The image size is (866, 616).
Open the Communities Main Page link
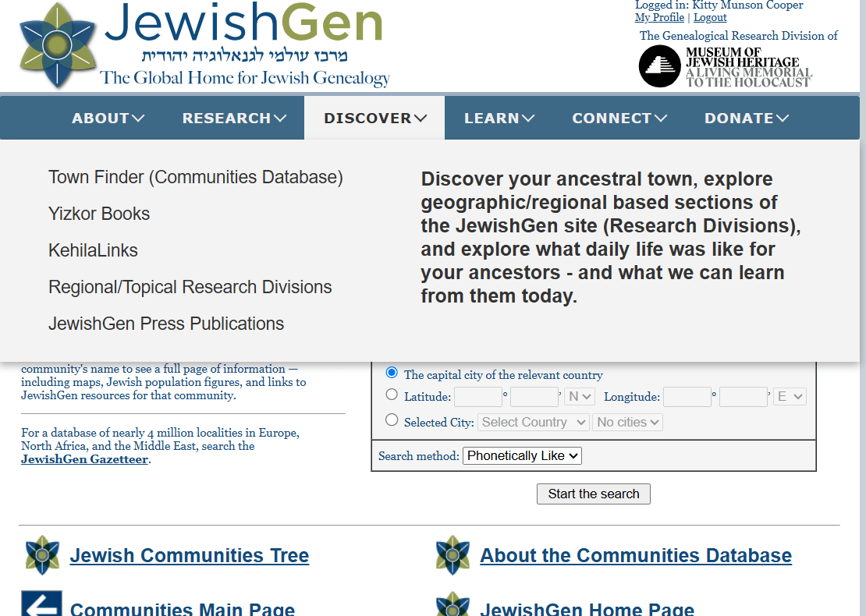click(183, 608)
